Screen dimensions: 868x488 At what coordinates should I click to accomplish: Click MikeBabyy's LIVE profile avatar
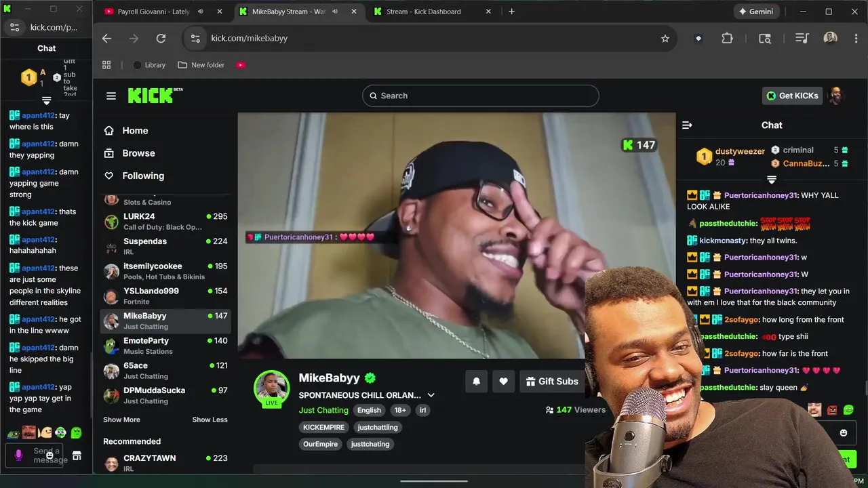coord(272,388)
